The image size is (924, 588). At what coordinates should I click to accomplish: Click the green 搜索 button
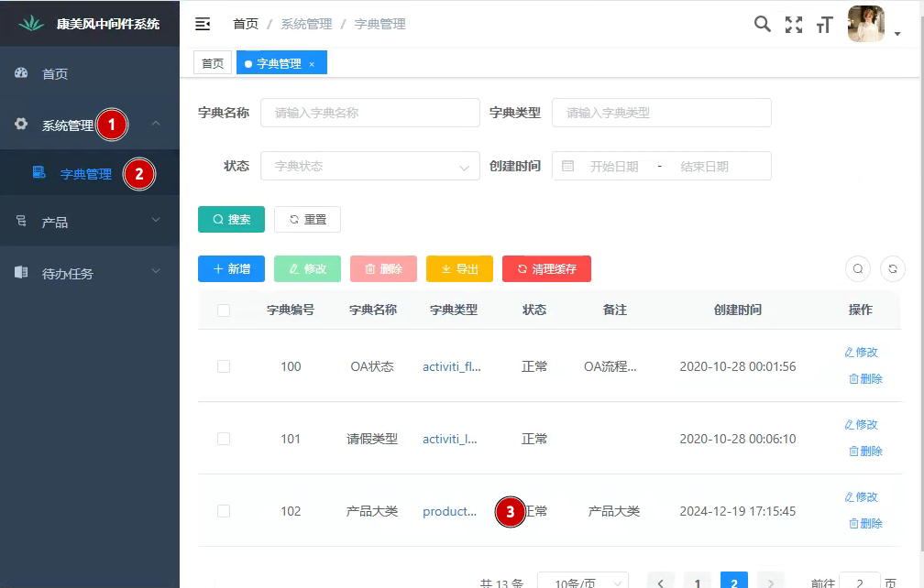(x=231, y=220)
